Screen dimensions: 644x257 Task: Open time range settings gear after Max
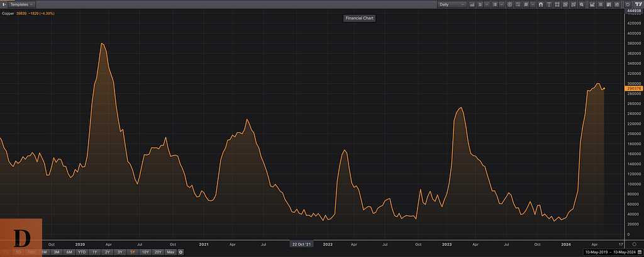(180, 252)
